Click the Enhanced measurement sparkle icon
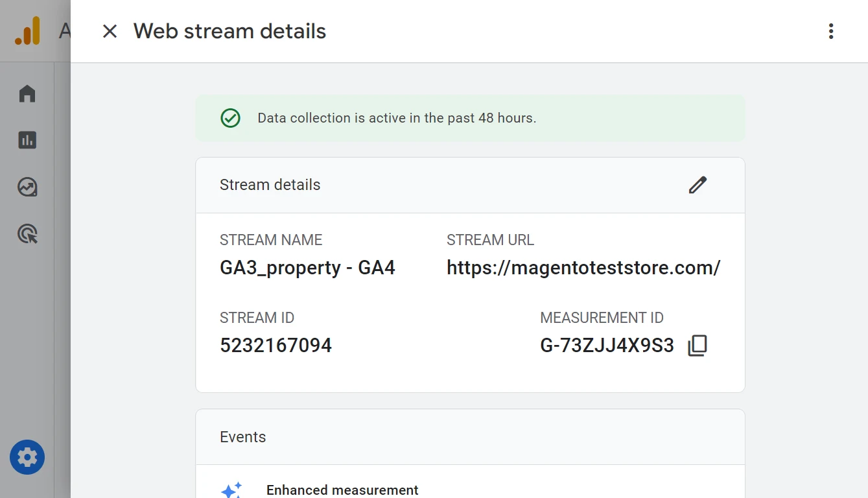 tap(231, 490)
